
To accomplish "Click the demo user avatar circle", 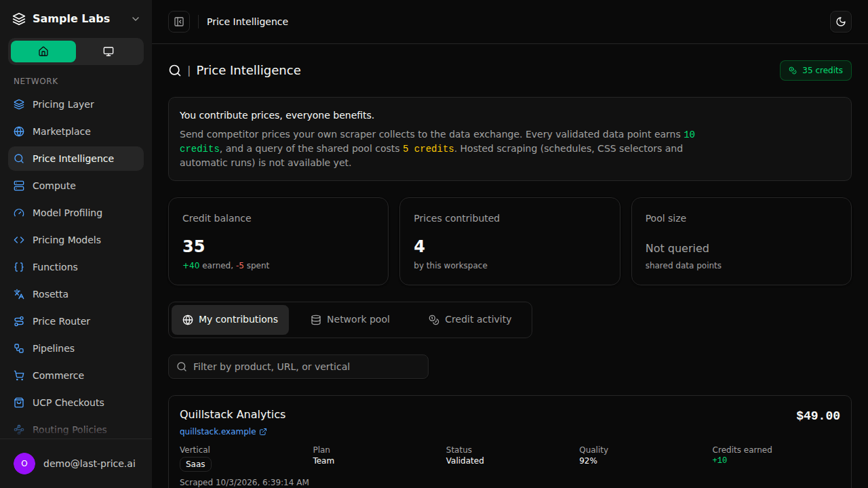I will tap(24, 464).
